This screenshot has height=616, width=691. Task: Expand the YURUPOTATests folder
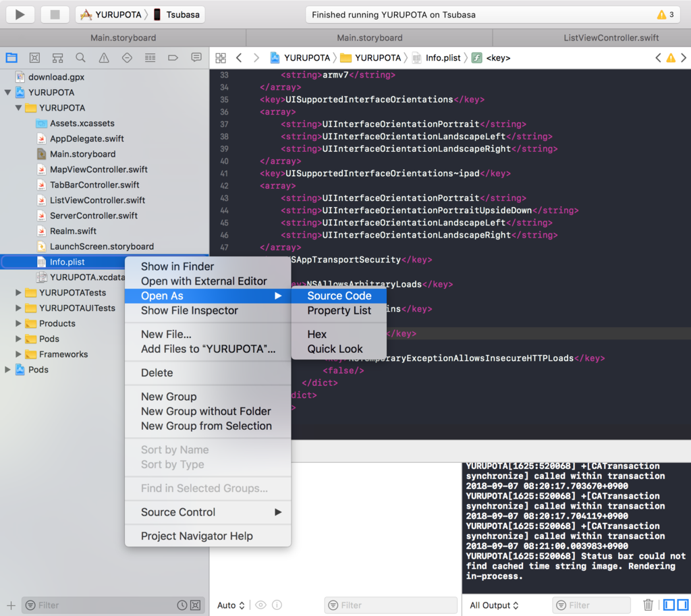(x=18, y=293)
